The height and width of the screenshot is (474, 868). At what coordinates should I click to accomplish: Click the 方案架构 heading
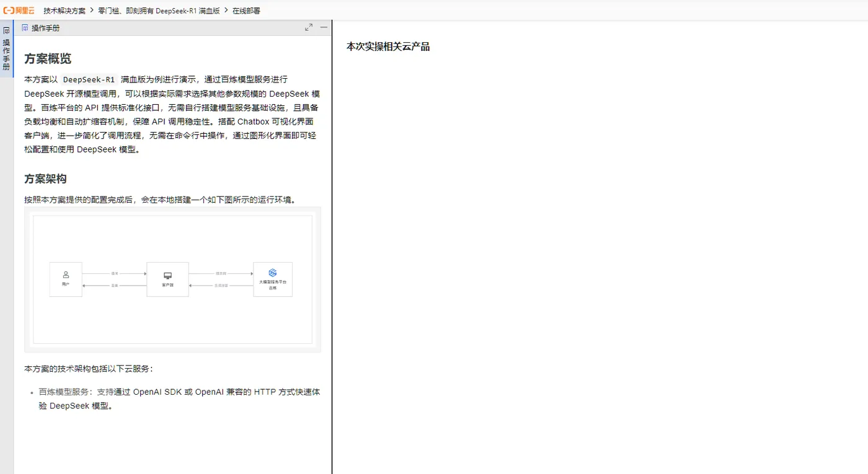pyautogui.click(x=45, y=178)
